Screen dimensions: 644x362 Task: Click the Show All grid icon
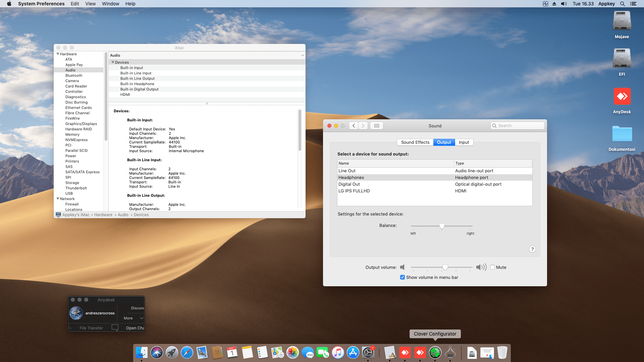pos(376,126)
